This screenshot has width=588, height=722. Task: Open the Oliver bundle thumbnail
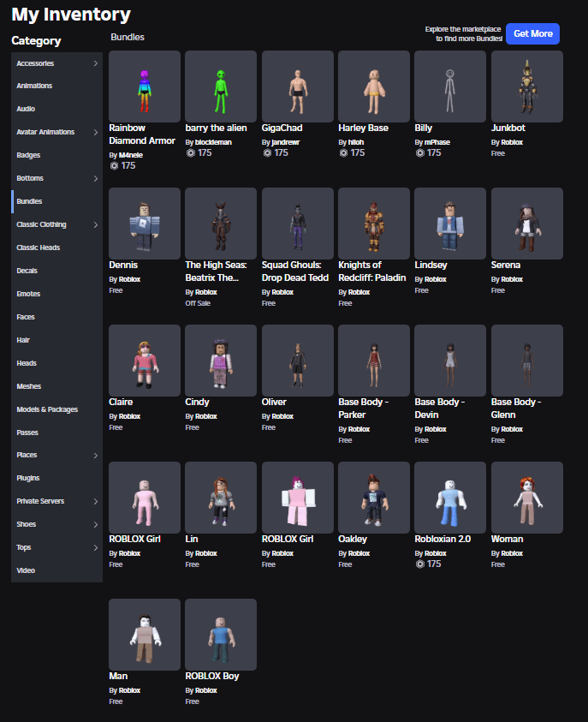pos(298,361)
